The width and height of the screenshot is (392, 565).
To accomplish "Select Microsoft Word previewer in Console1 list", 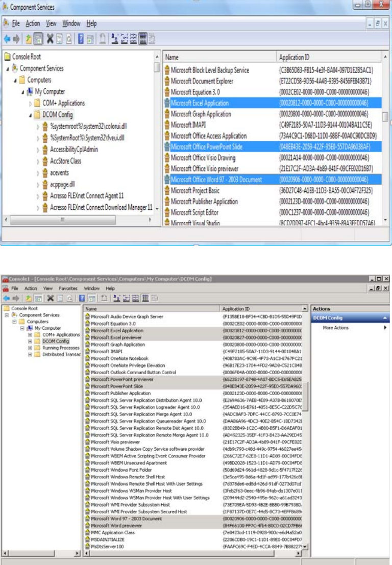I will coord(193,526).
